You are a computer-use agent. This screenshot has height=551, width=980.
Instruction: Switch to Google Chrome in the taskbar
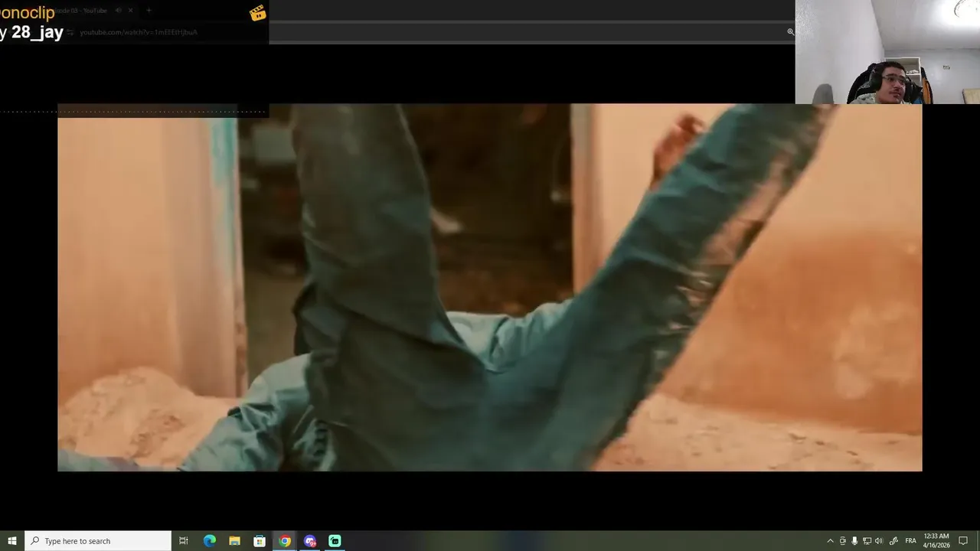[x=285, y=541]
